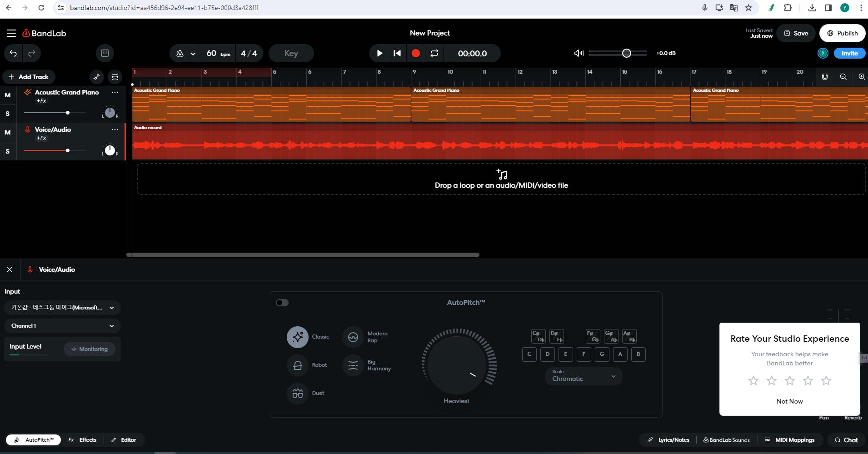Start recording with the red record button

[415, 53]
